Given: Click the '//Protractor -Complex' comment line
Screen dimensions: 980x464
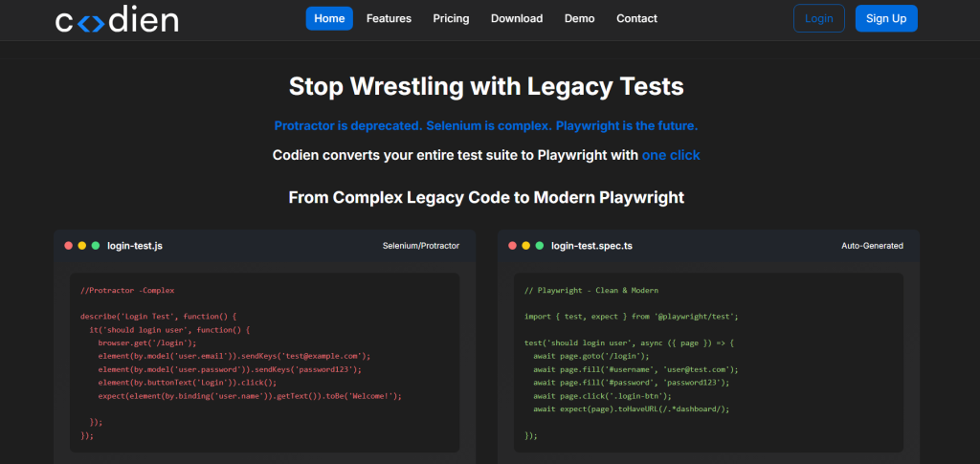Looking at the screenshot, I should 127,291.
